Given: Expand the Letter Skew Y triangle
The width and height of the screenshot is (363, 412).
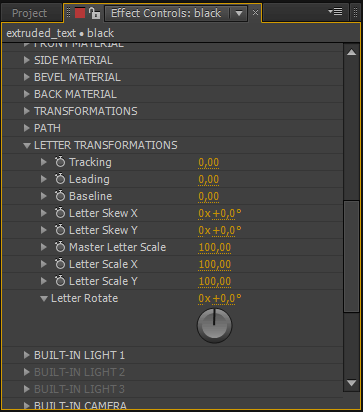Looking at the screenshot, I should click(43, 230).
